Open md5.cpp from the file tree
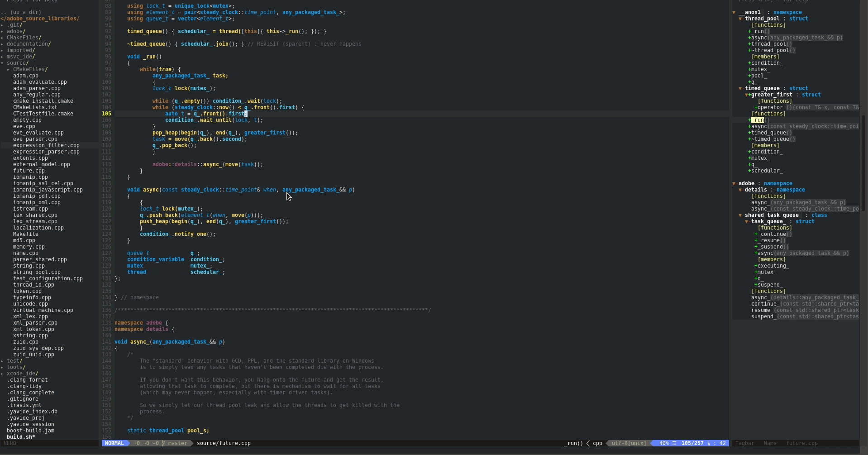 24,240
